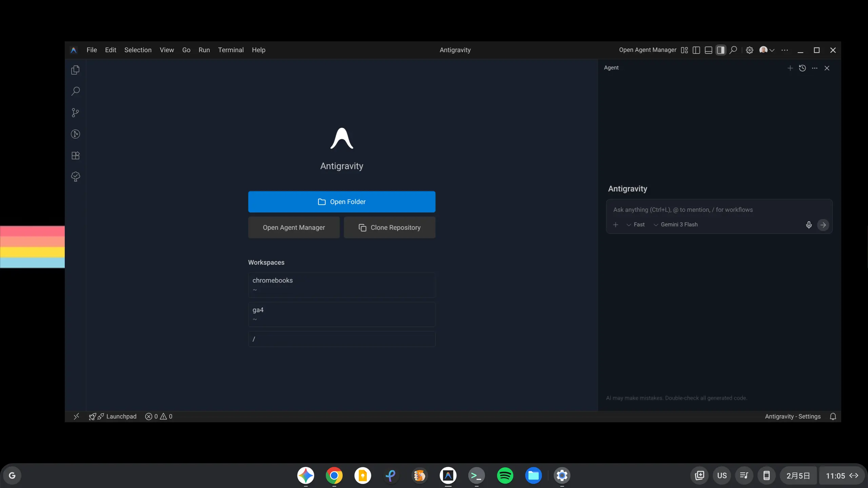Open the Source Control view
Screen dimensions: 868x488
[x=75, y=113]
